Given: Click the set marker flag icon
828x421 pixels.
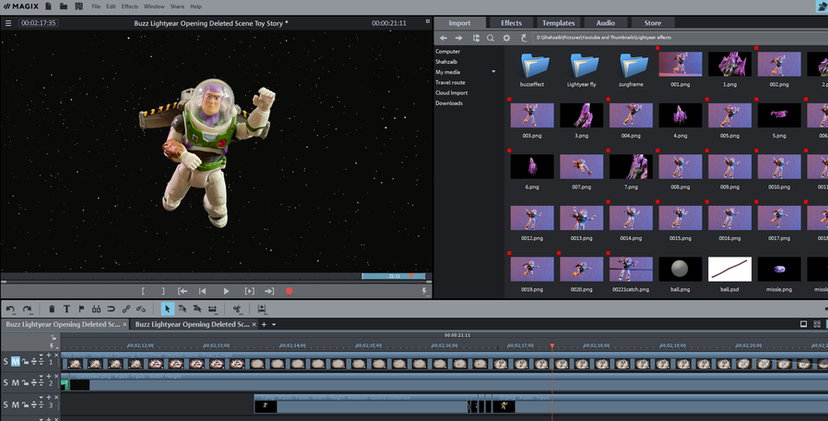Looking at the screenshot, I should [x=82, y=309].
